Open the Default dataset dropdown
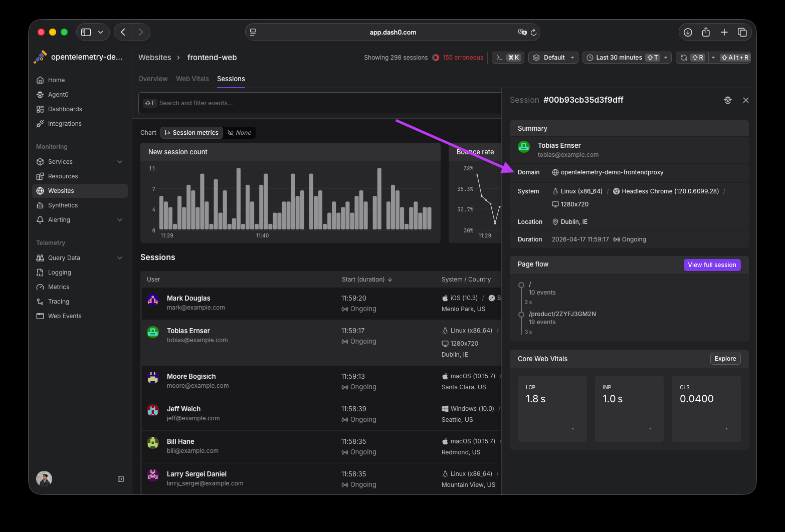 (x=553, y=58)
